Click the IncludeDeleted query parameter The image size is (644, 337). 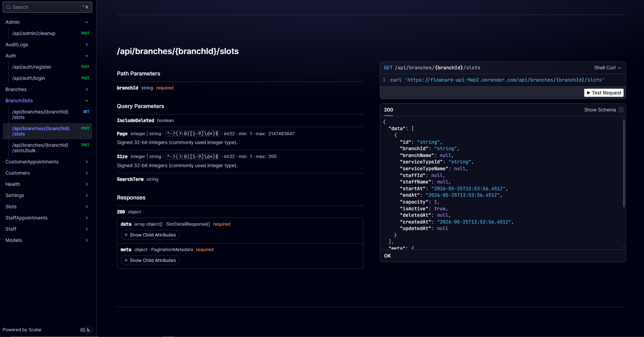135,121
